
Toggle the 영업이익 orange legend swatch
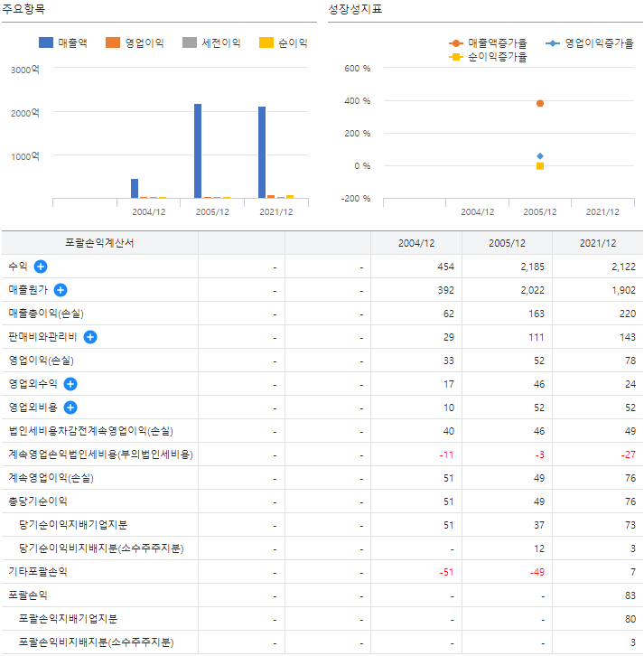113,42
